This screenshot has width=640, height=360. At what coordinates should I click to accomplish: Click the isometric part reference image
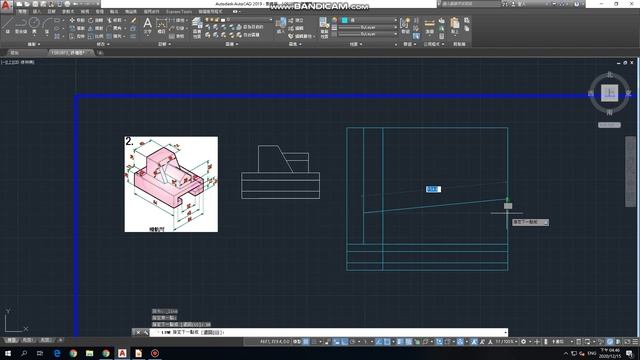(x=171, y=184)
